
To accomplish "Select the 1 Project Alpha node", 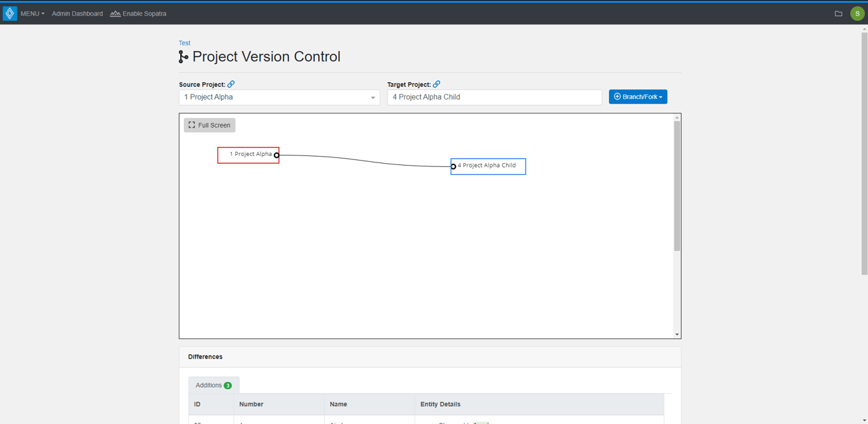I will point(248,155).
